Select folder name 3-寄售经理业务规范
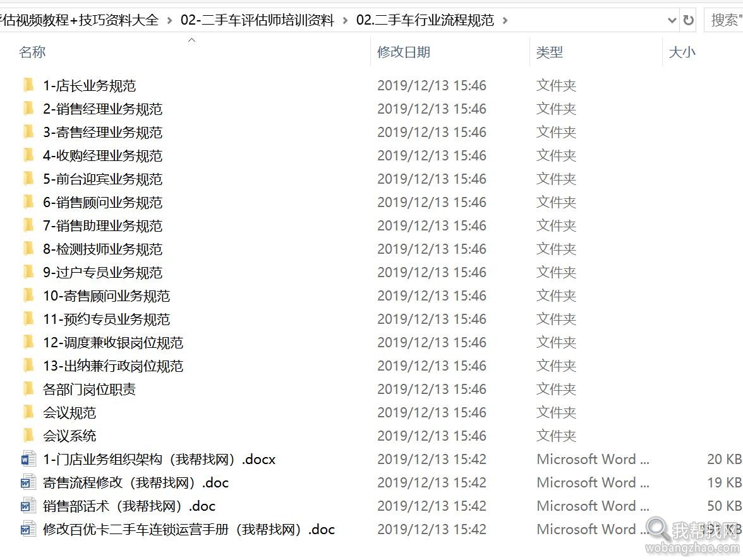743x560 pixels. point(103,131)
